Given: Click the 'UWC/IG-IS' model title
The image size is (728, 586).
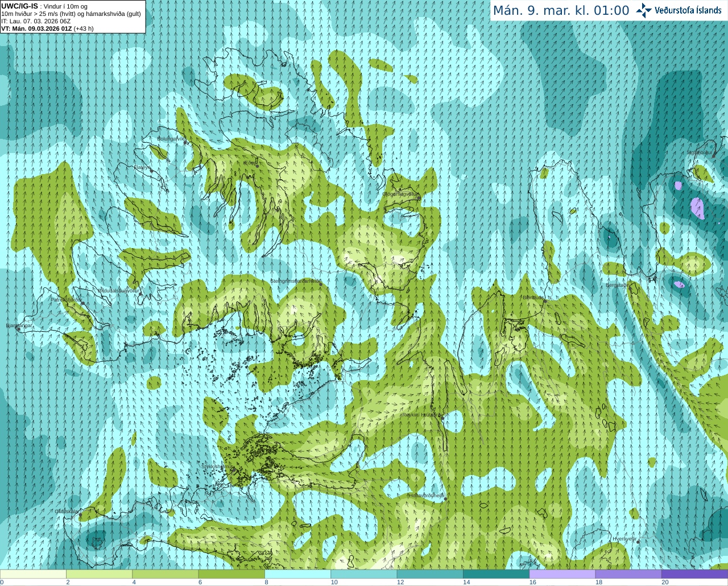Looking at the screenshot, I should (x=19, y=6).
